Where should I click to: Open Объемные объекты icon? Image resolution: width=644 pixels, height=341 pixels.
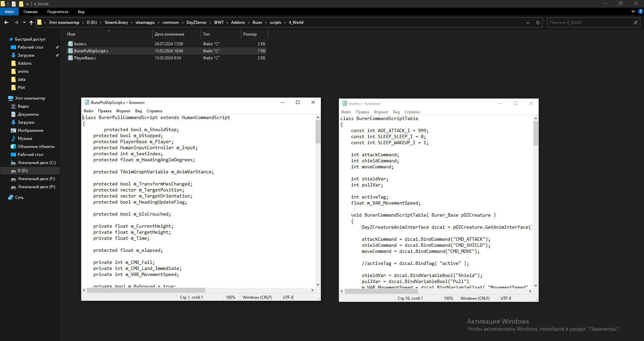click(13, 147)
